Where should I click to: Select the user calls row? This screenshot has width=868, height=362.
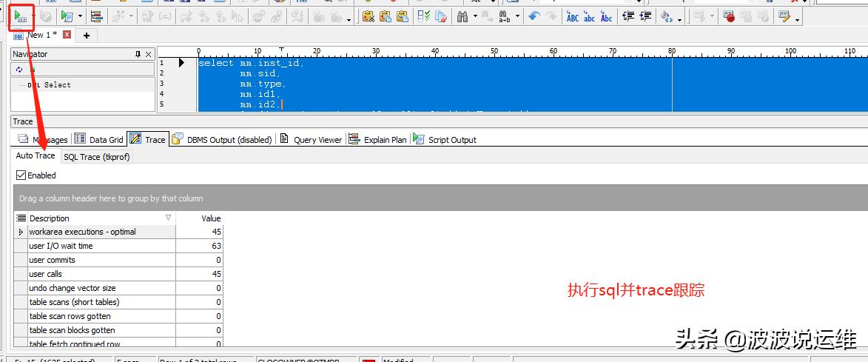118,274
